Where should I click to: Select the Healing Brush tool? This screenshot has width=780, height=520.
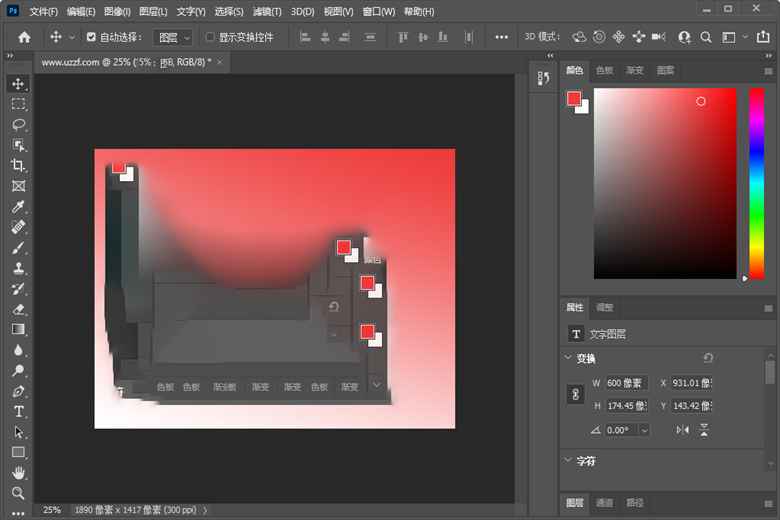(18, 227)
